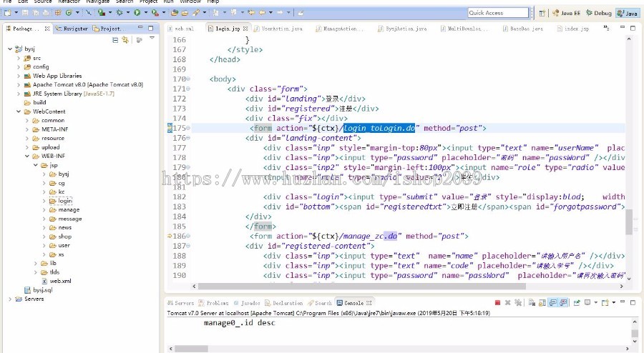Collapse the WebContent folder in tree
The width and height of the screenshot is (644, 353).
pos(19,111)
